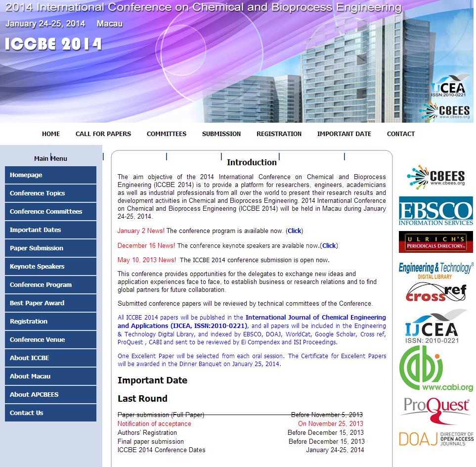
Task: Open Conference Topics in Main Menu
Action: coord(50,193)
